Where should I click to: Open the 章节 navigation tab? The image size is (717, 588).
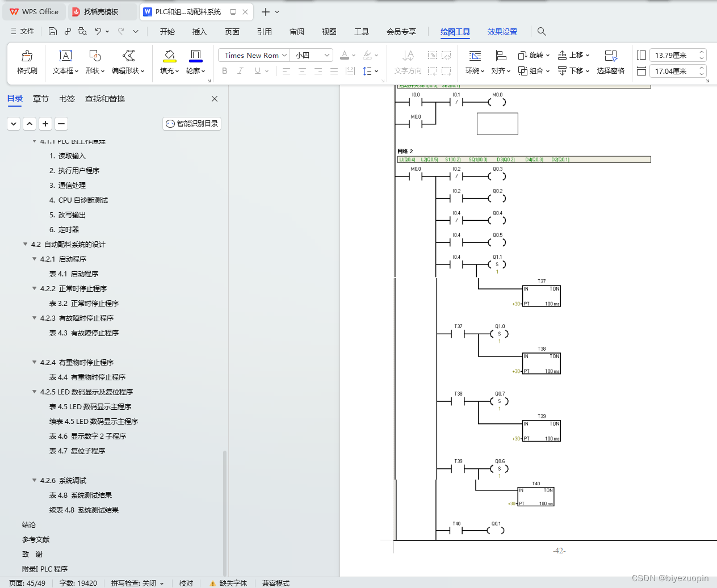pos(41,99)
